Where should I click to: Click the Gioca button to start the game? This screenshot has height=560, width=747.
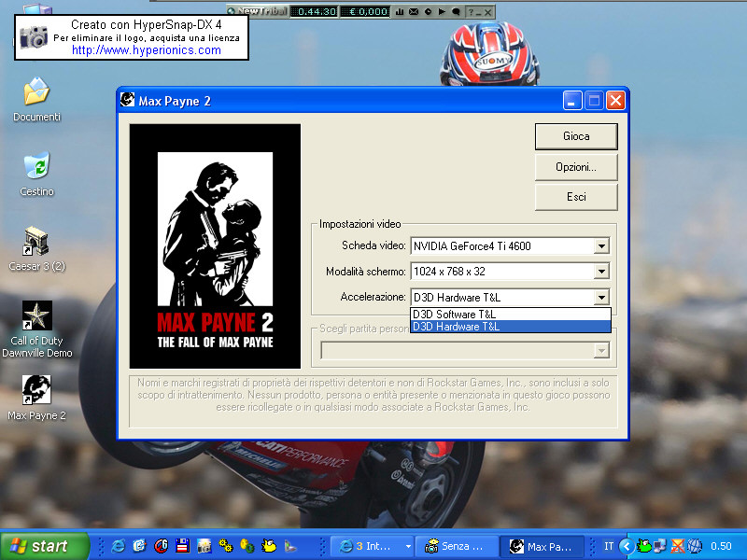click(576, 136)
